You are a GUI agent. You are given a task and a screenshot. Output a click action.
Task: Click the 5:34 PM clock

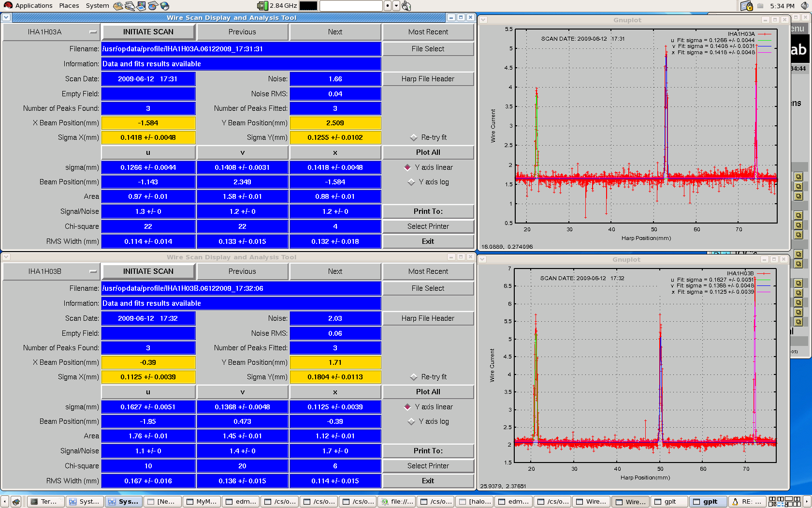pos(782,6)
